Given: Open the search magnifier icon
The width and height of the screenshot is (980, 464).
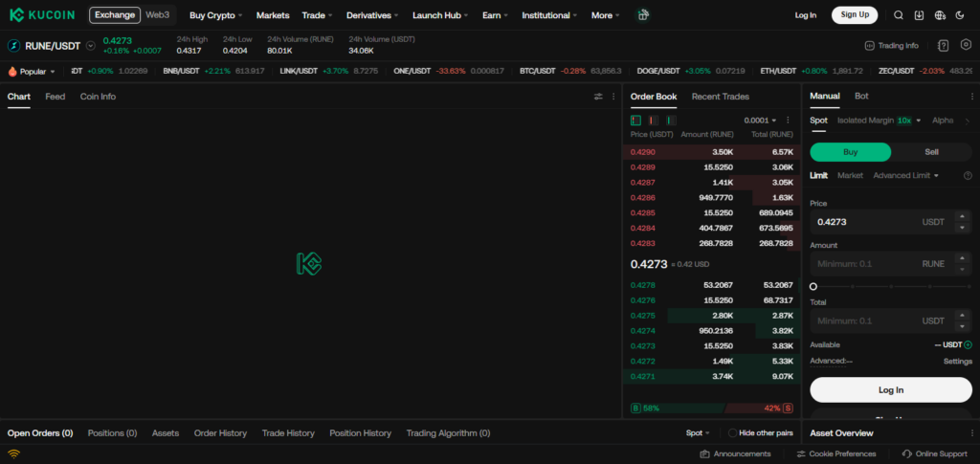Looking at the screenshot, I should click(x=898, y=15).
